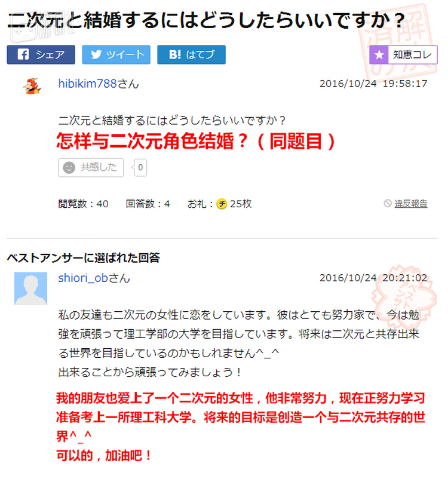Bookmark the page via はてブ

click(x=191, y=55)
